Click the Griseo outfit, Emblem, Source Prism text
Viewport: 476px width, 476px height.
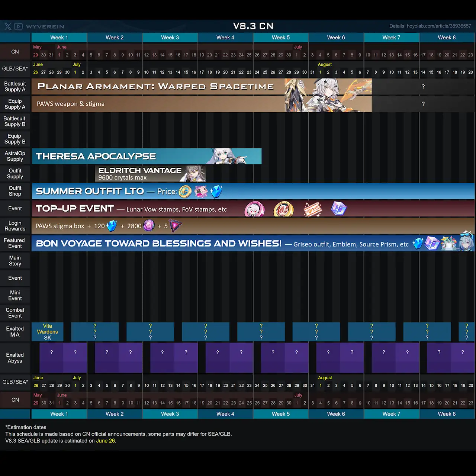[351, 244]
